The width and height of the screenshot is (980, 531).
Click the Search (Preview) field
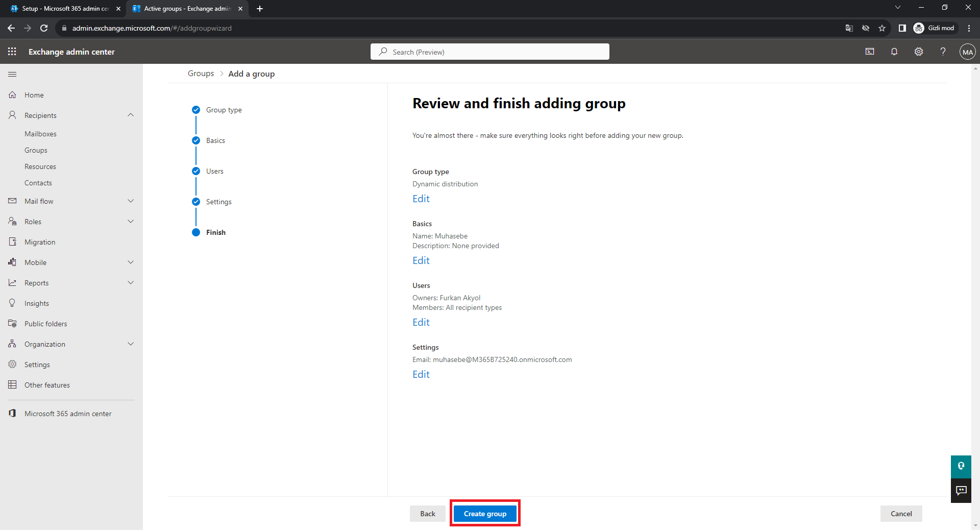coord(490,52)
